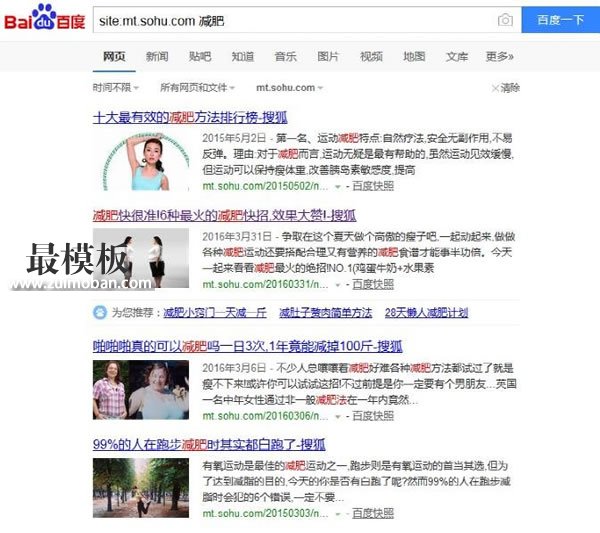
Task: Click the Baidu logo
Action: point(45,17)
